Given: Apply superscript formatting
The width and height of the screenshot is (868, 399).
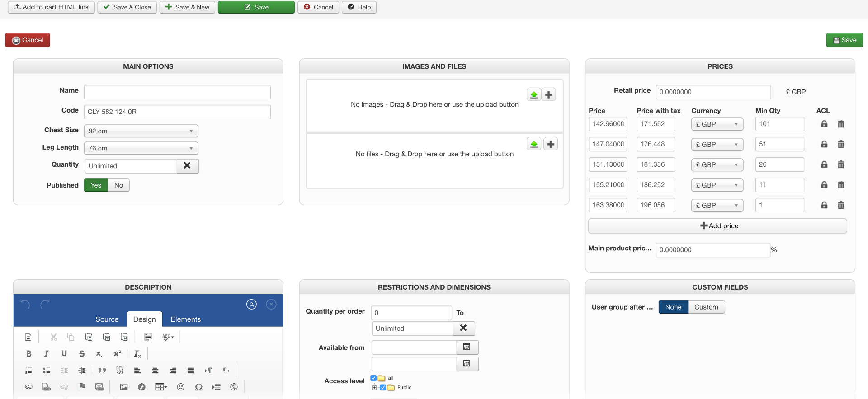Looking at the screenshot, I should [117, 354].
